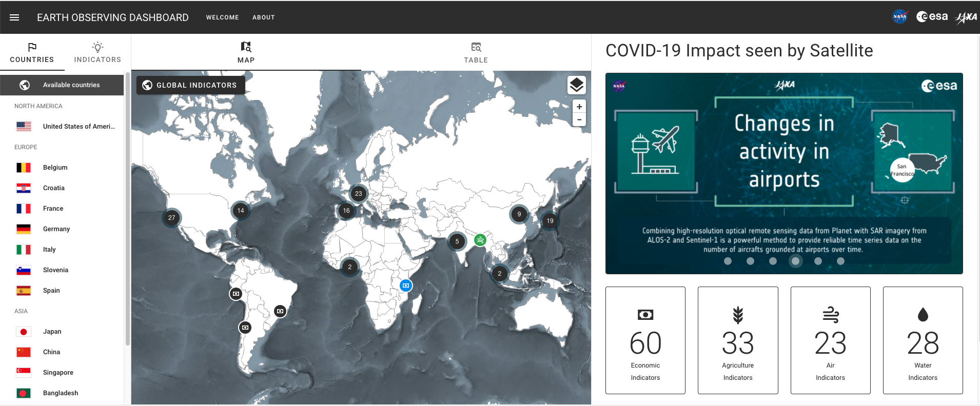Screen dimensions: 980x406
Task: Switch to the Map tab
Action: (x=246, y=53)
